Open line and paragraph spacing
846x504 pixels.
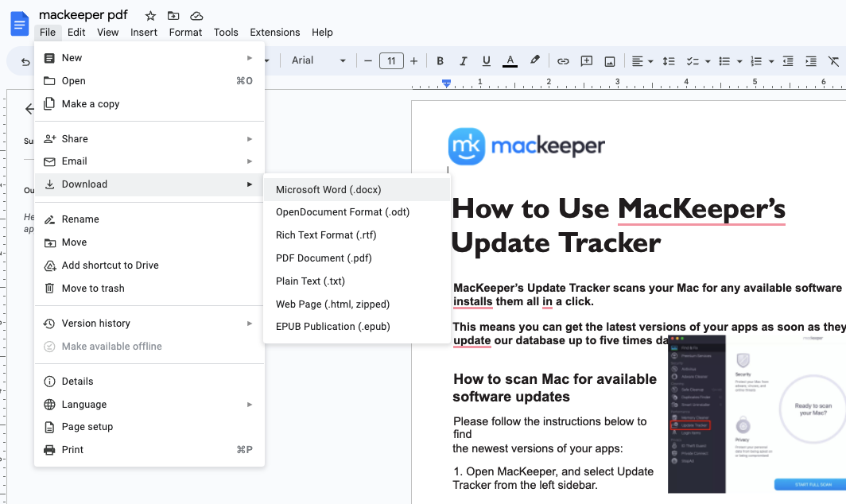pos(669,61)
